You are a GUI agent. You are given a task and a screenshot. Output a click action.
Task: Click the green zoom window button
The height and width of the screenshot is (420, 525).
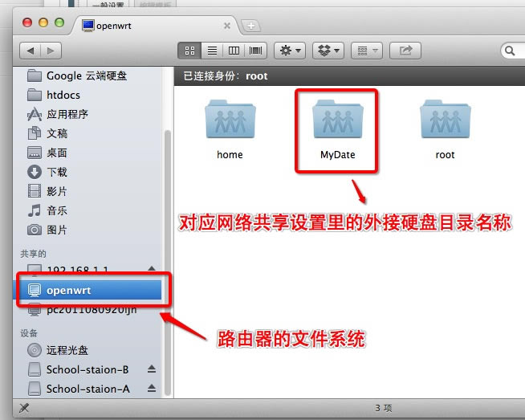click(59, 22)
